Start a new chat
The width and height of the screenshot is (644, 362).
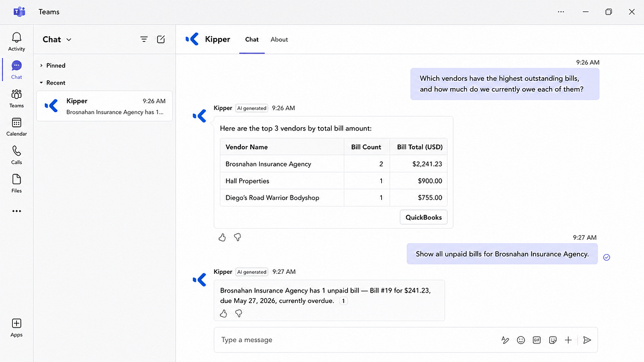click(x=161, y=39)
